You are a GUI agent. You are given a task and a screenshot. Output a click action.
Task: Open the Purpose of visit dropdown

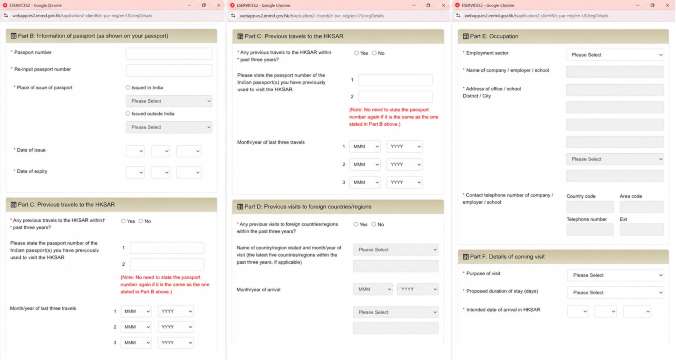coord(615,275)
